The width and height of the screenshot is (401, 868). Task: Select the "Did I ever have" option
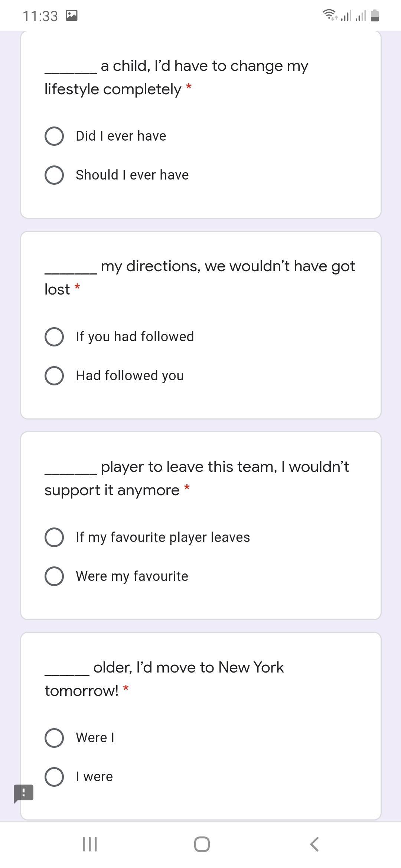(x=54, y=136)
